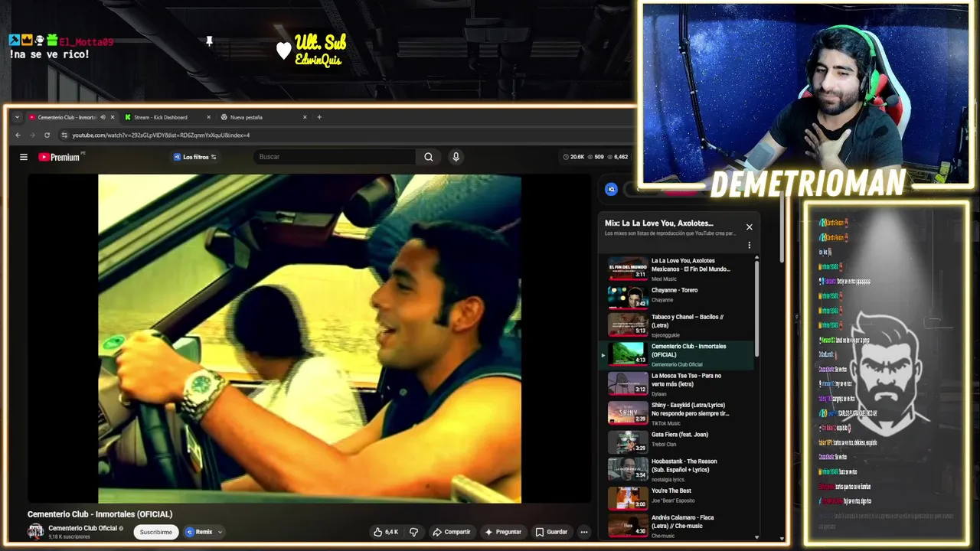Click the Mexi Music channel name in playlist
This screenshot has width=980, height=551.
664,279
